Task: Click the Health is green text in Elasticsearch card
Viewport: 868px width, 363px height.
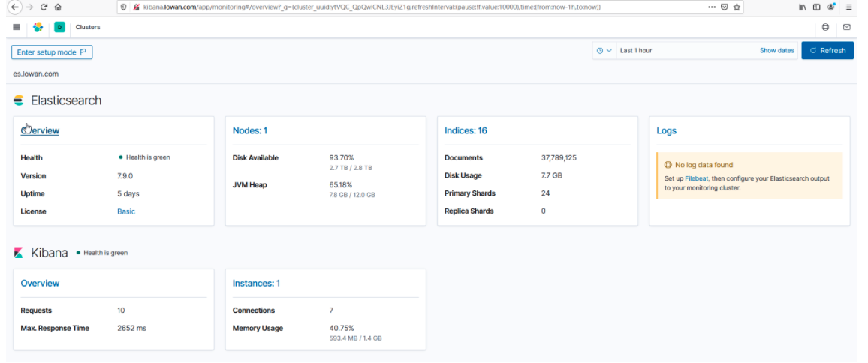Action: pos(148,157)
